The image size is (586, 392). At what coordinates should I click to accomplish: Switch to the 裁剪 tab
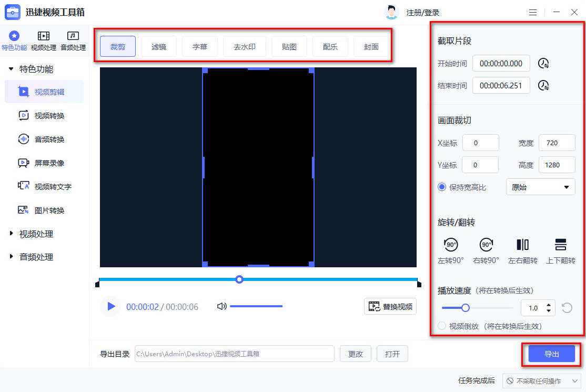(118, 46)
